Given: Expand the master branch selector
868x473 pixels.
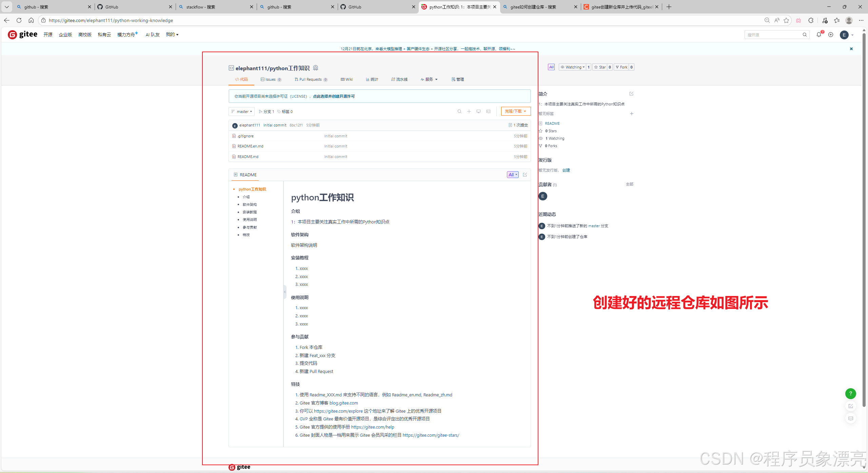Looking at the screenshot, I should pos(242,112).
